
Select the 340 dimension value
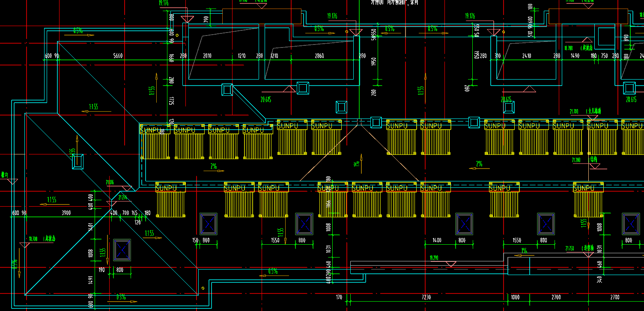pyautogui.click(x=599, y=280)
